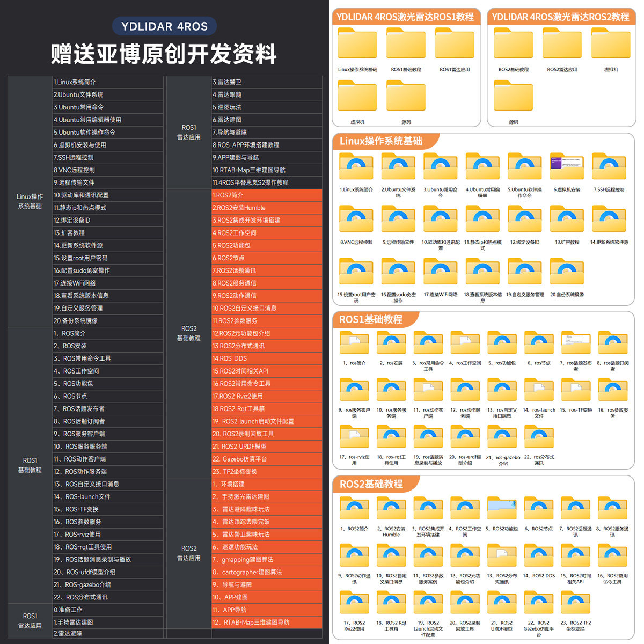Select the orange 8、cartographer建图算法 list row

click(x=267, y=572)
